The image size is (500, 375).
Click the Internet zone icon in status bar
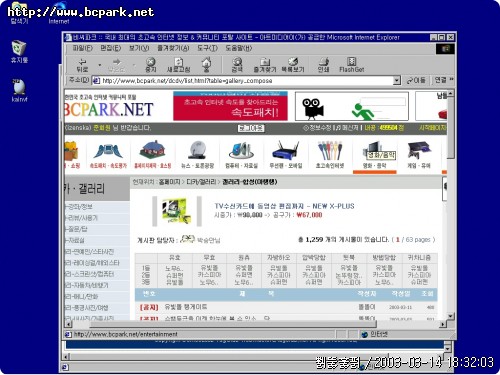tap(364, 334)
